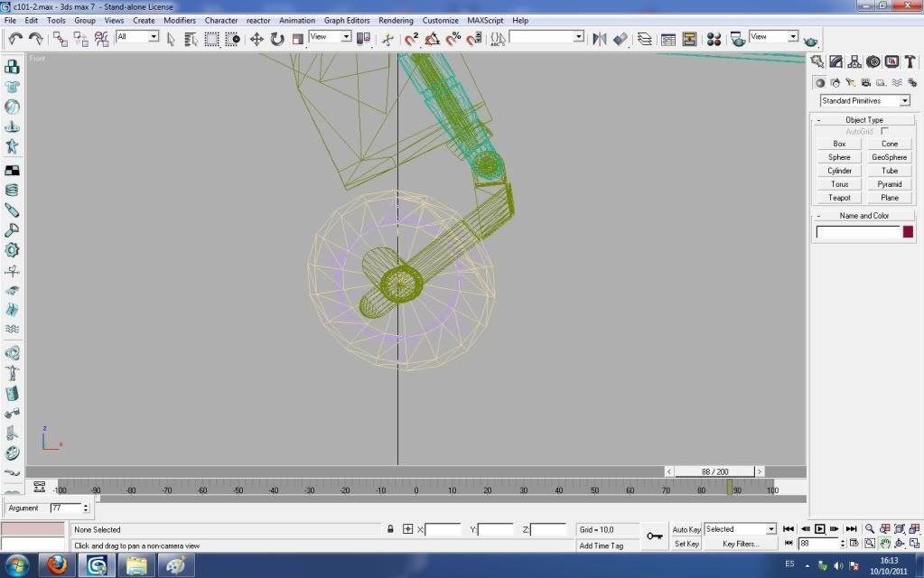The image size is (924, 578).
Task: Click the Undo arrow in the main toolbar
Action: 14,38
